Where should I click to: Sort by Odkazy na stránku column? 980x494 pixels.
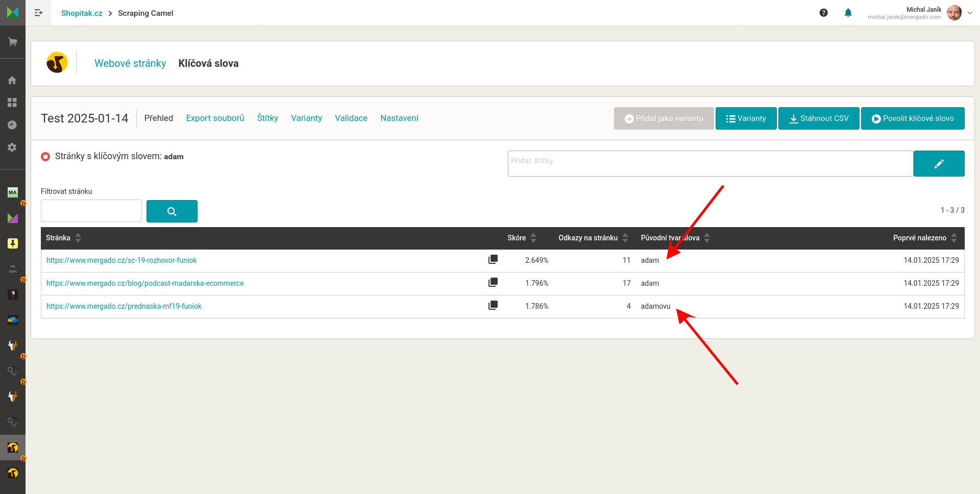(x=625, y=238)
